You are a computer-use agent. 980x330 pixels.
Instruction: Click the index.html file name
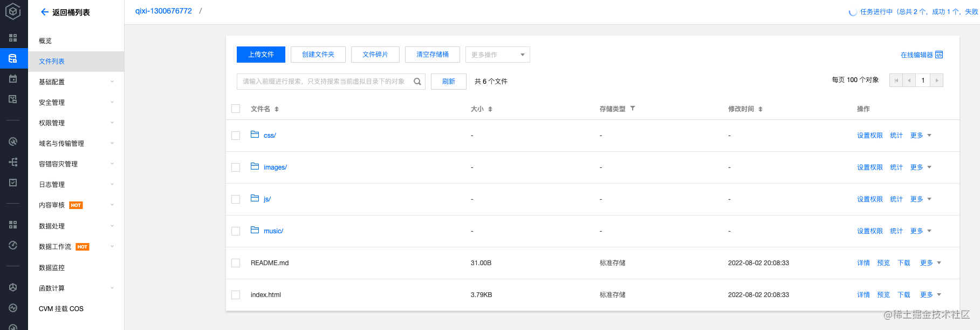(x=266, y=295)
